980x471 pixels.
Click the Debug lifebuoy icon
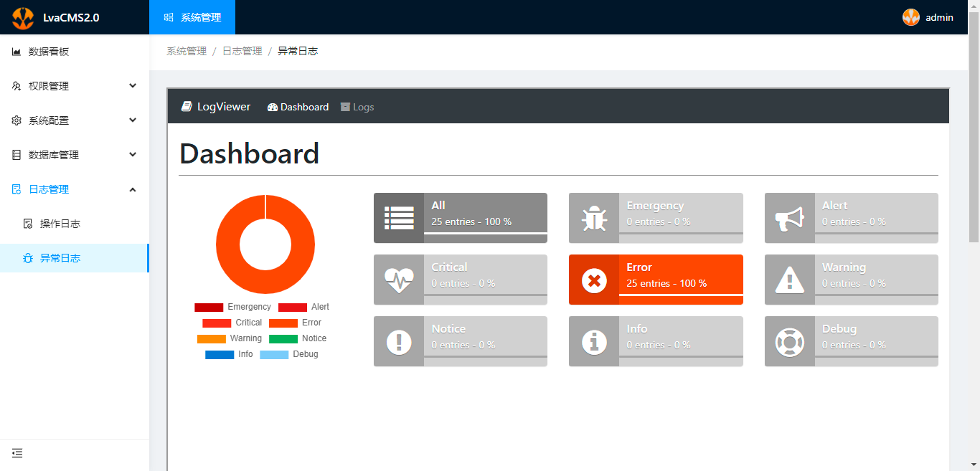point(789,341)
